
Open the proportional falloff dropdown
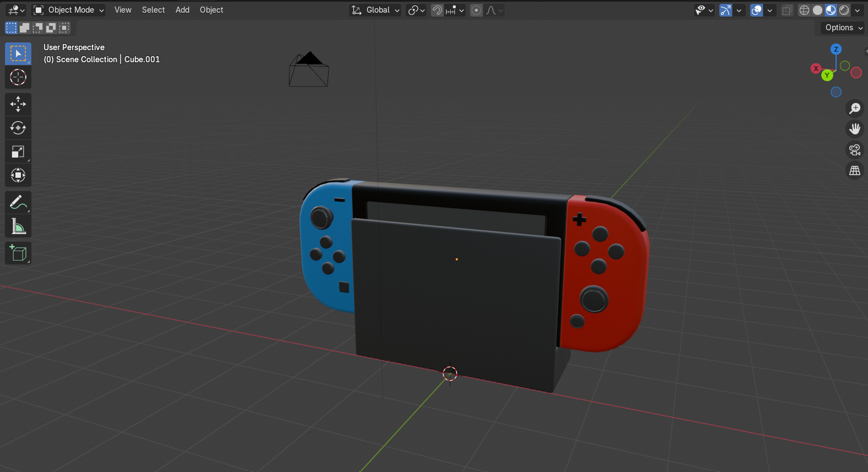[x=494, y=10]
